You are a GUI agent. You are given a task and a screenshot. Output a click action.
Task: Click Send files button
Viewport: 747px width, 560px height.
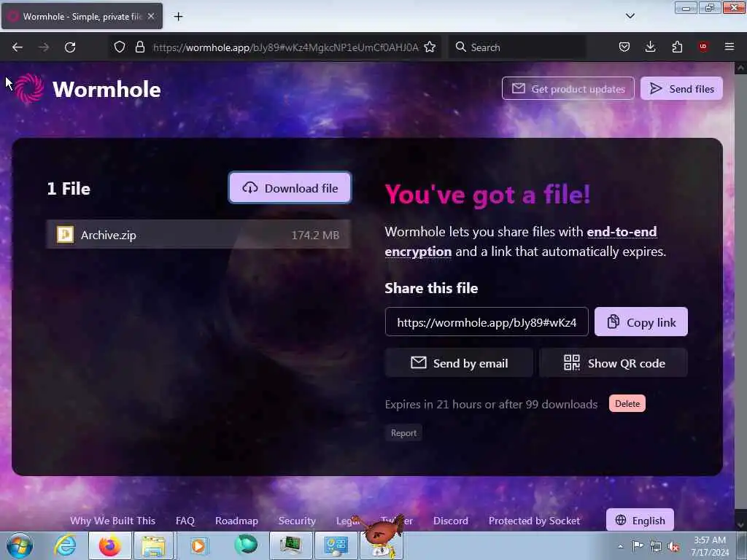click(x=681, y=88)
